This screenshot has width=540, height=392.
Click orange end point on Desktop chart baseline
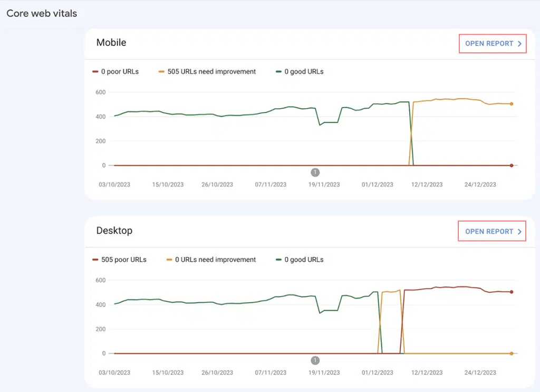(x=512, y=354)
